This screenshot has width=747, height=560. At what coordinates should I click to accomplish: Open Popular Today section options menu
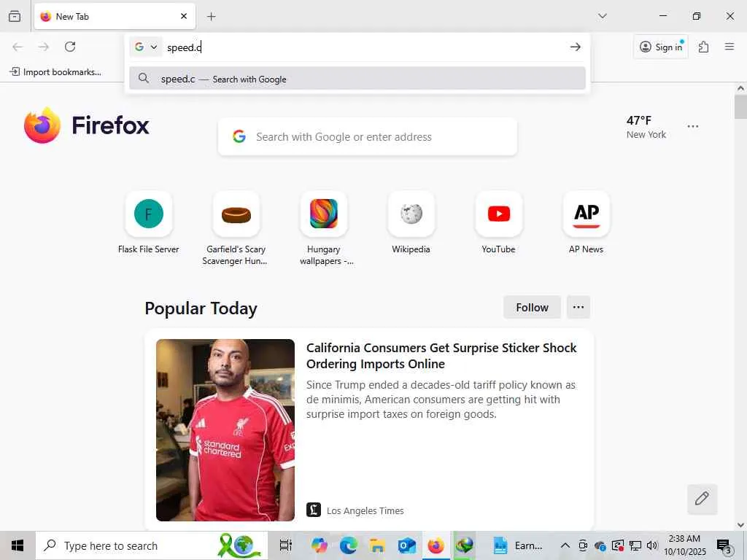tap(578, 307)
